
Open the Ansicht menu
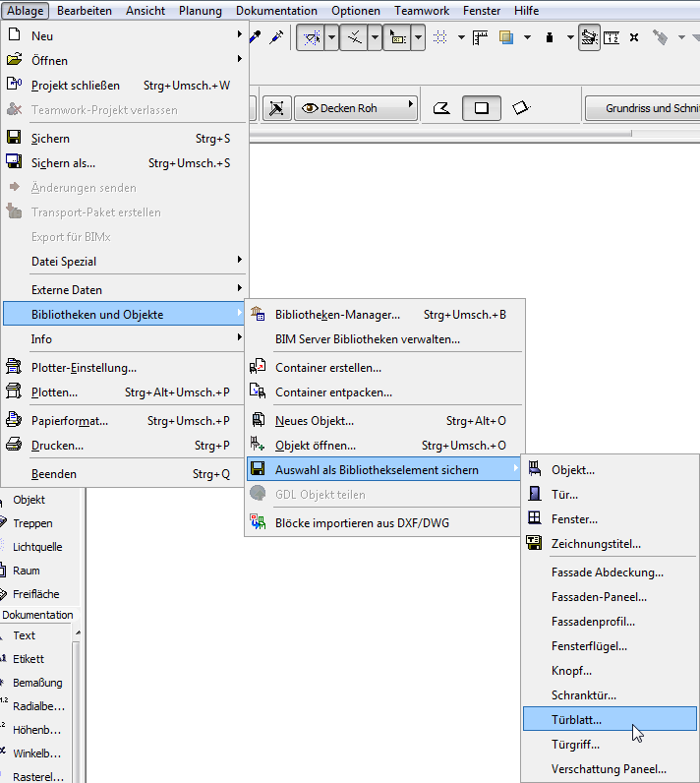(146, 11)
